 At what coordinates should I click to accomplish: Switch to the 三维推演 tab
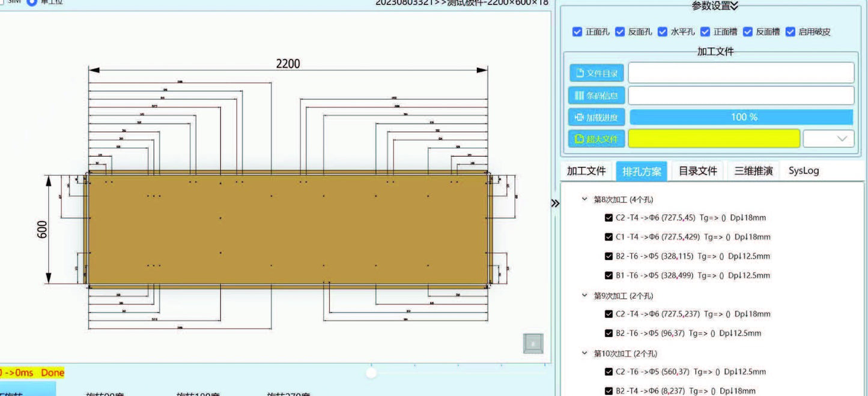753,171
